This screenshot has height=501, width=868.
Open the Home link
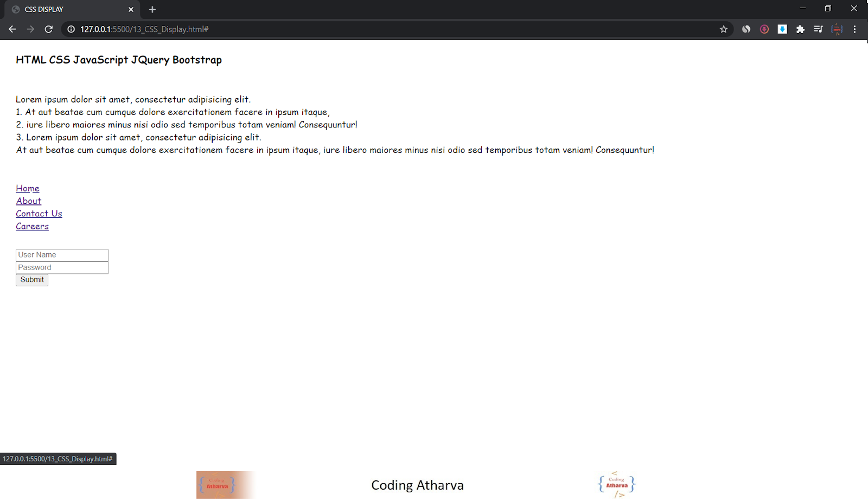point(27,188)
